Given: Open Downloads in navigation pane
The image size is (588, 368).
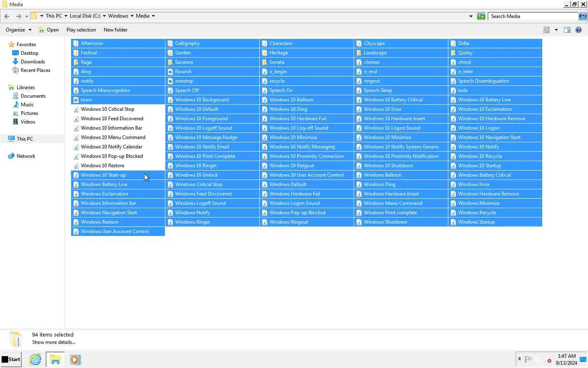Looking at the screenshot, I should [x=33, y=62].
